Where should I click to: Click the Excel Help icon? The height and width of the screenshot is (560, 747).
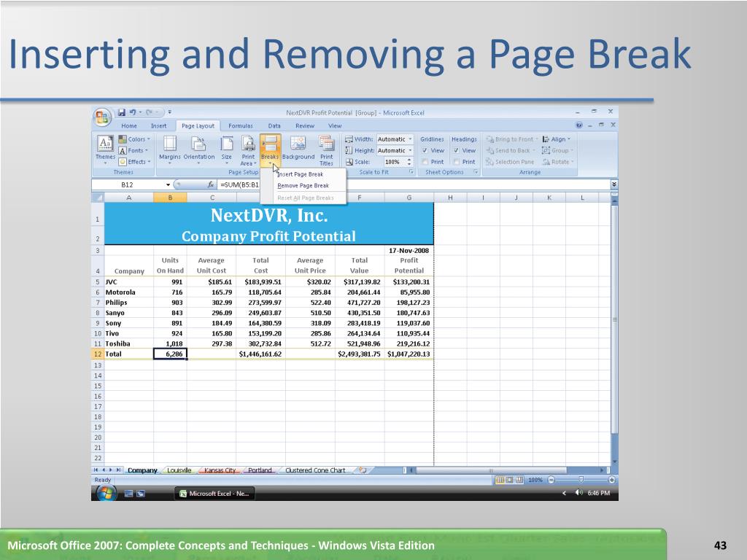[x=578, y=125]
